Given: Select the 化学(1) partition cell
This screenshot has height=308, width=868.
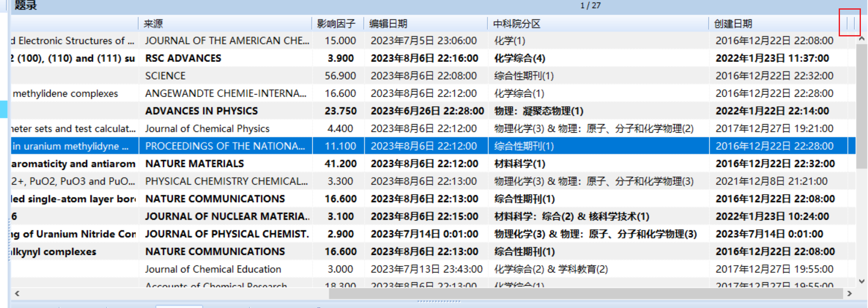Looking at the screenshot, I should click(509, 41).
